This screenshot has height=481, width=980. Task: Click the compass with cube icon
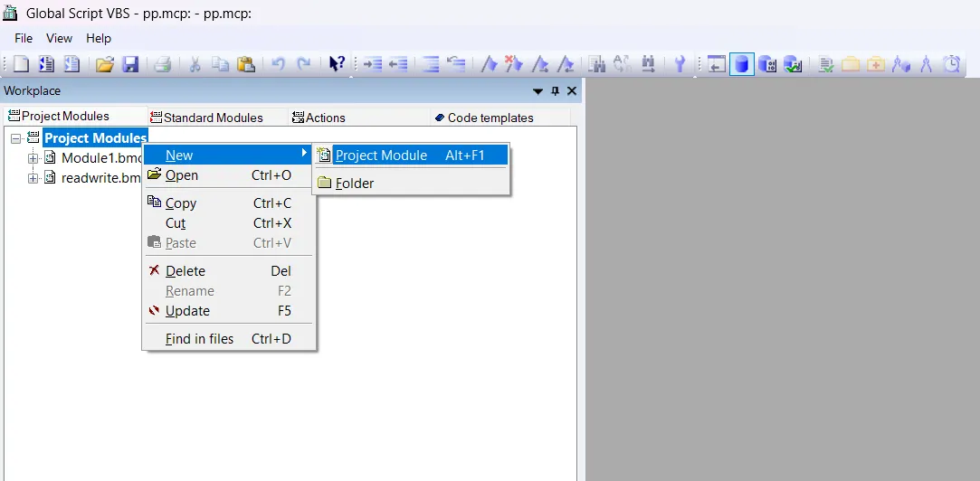(x=901, y=63)
